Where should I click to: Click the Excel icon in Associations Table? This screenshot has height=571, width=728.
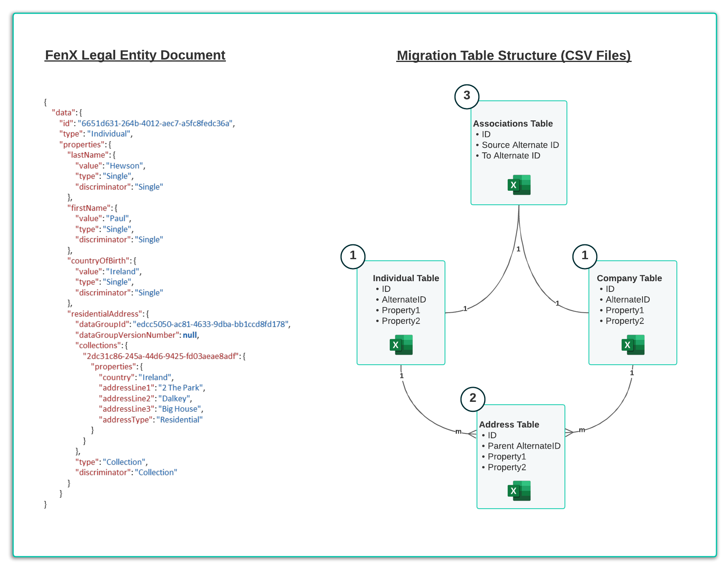(519, 185)
